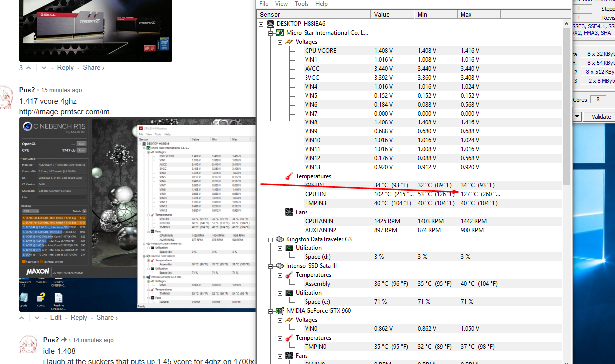
Task: Open the File menu in HWMonitor
Action: point(264,4)
